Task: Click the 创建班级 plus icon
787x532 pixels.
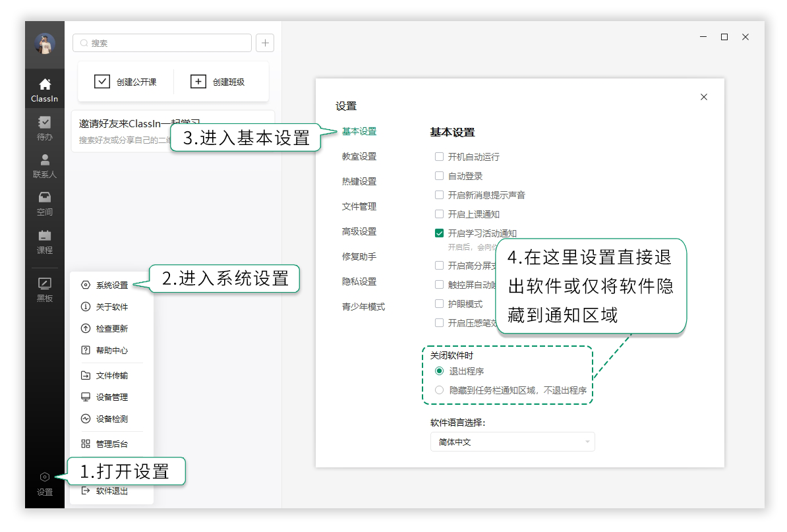Action: pyautogui.click(x=198, y=81)
